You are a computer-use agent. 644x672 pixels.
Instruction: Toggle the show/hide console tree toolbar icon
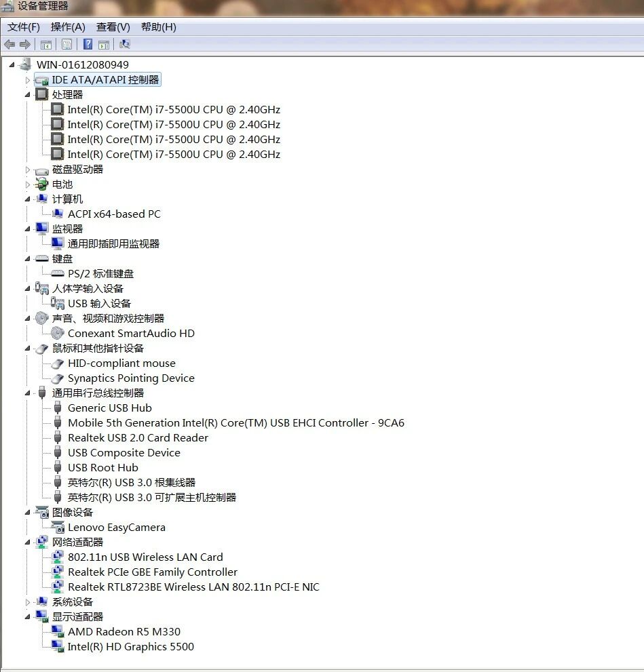(46, 44)
